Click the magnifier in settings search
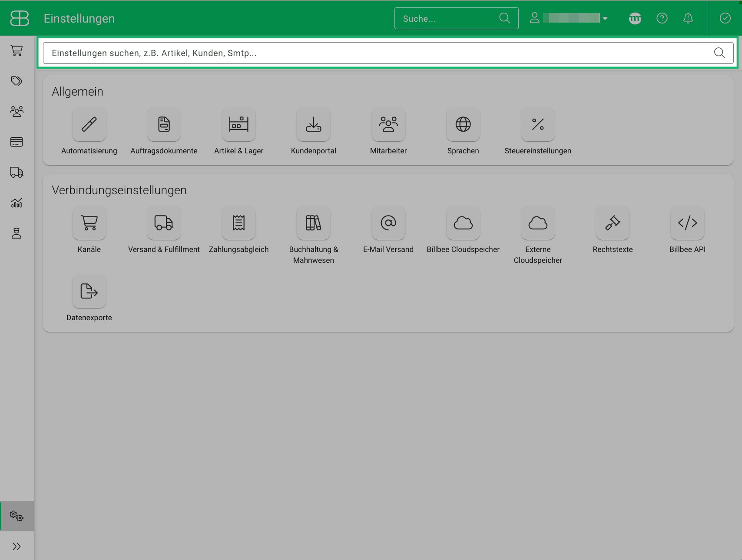742x560 pixels. (719, 53)
